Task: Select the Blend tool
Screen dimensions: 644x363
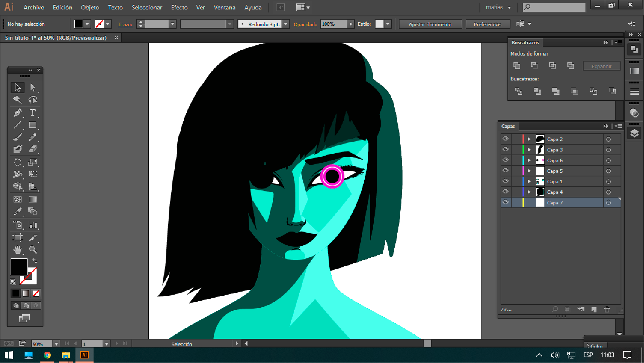Action: (33, 212)
